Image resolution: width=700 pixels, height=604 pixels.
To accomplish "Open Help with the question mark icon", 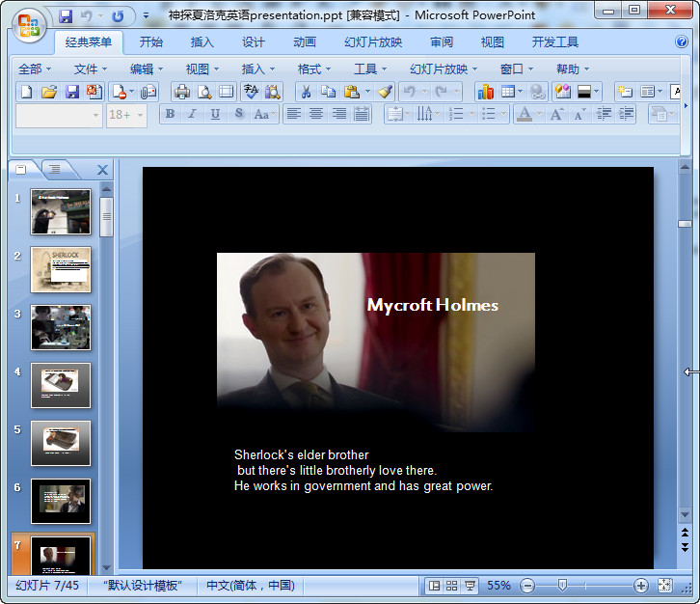I will click(682, 42).
